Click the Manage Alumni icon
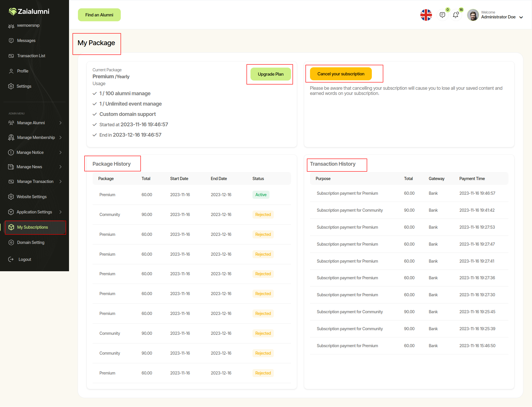Image resolution: width=532 pixels, height=407 pixels. click(x=11, y=123)
